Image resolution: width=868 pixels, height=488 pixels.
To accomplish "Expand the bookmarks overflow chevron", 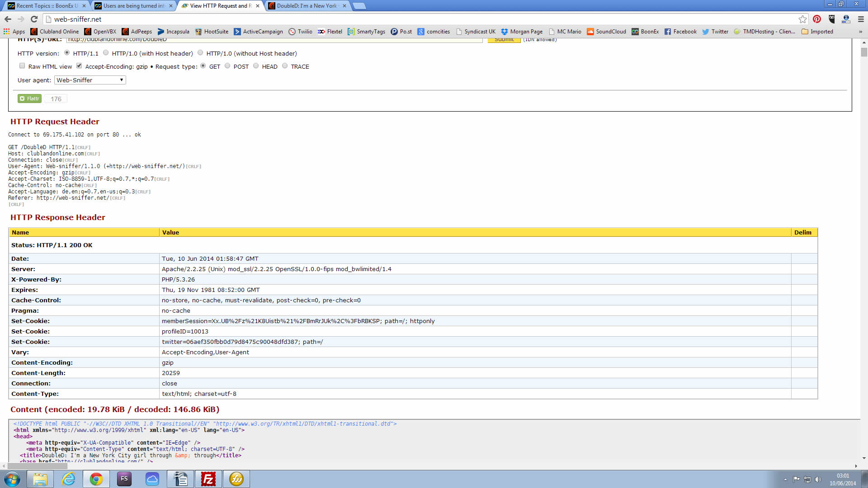I will point(860,32).
